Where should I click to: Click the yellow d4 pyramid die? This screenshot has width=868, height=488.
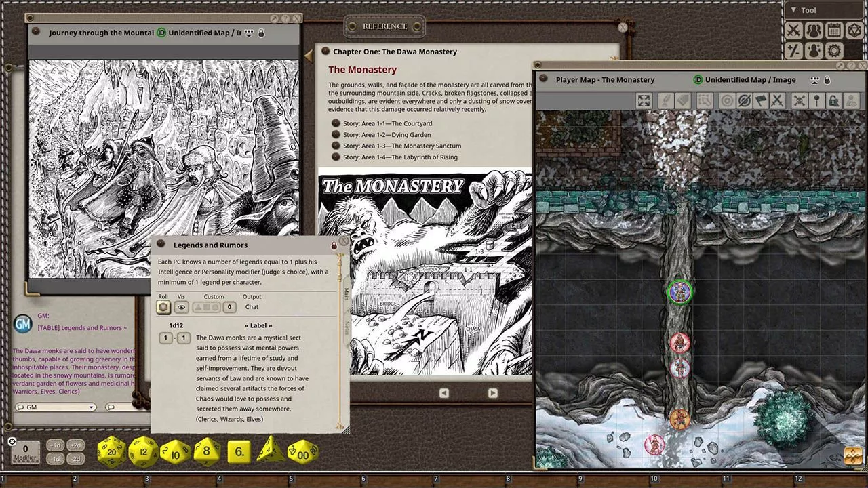[x=269, y=450]
